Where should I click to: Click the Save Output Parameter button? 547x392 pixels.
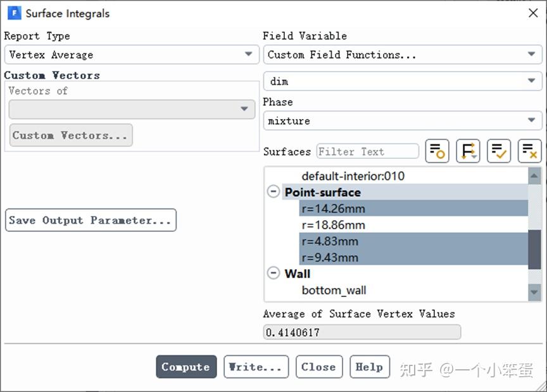[91, 220]
